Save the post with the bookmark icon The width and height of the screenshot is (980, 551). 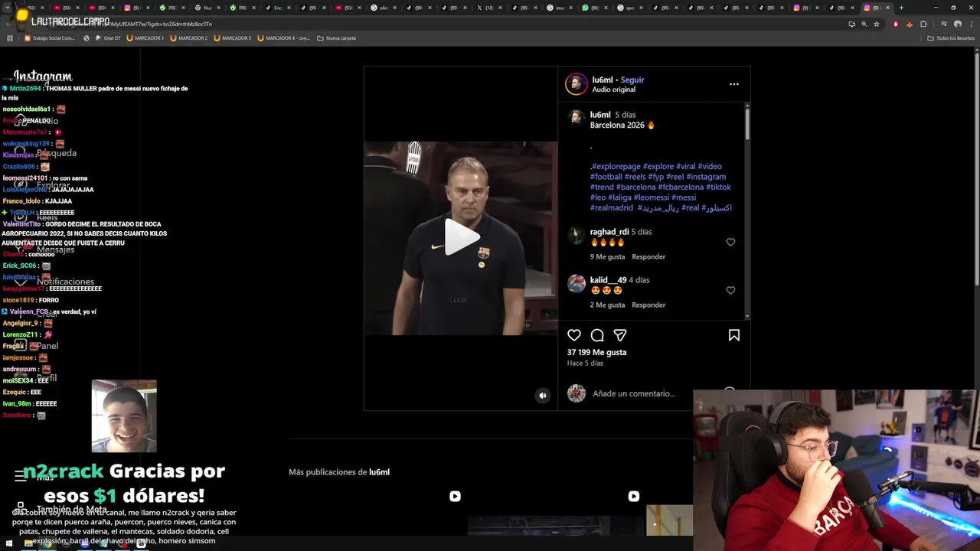[733, 335]
